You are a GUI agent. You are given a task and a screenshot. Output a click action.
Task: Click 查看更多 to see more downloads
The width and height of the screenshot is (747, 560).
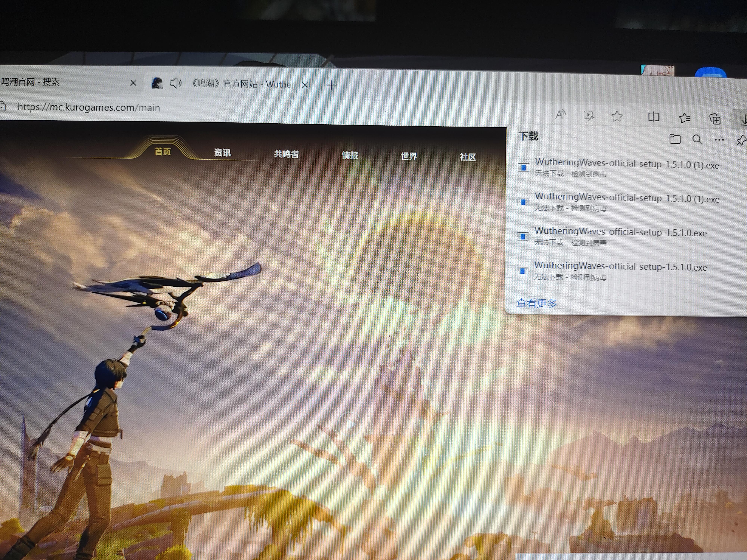point(537,303)
